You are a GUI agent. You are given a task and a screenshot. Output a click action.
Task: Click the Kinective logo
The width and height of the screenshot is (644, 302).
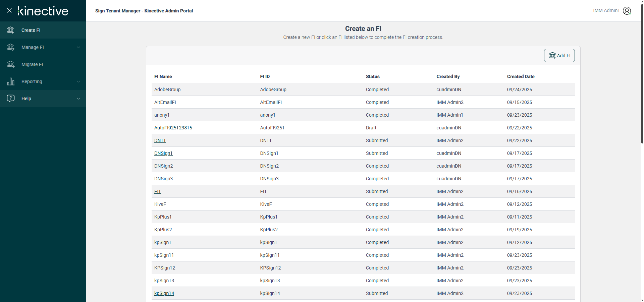(43, 11)
